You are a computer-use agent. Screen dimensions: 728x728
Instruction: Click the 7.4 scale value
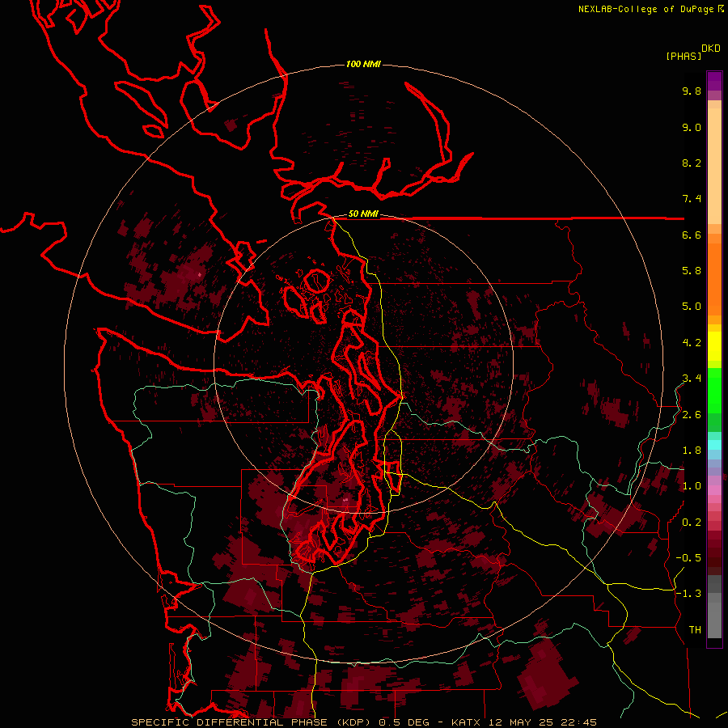tap(692, 199)
